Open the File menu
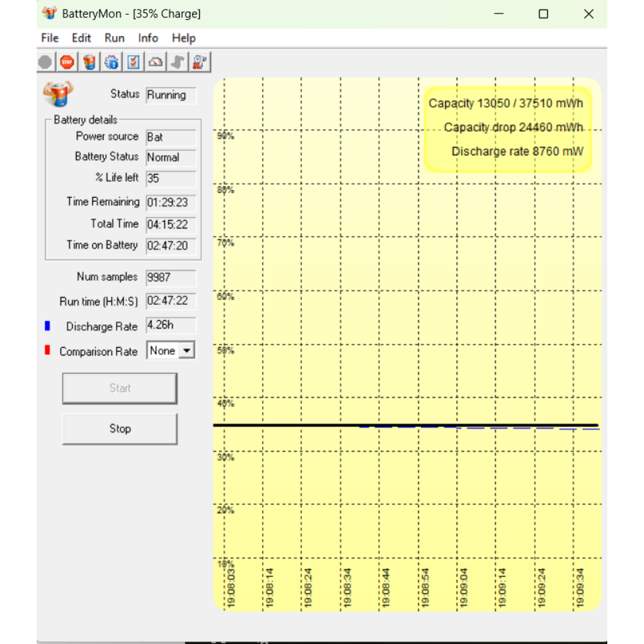The width and height of the screenshot is (644, 644). (50, 38)
